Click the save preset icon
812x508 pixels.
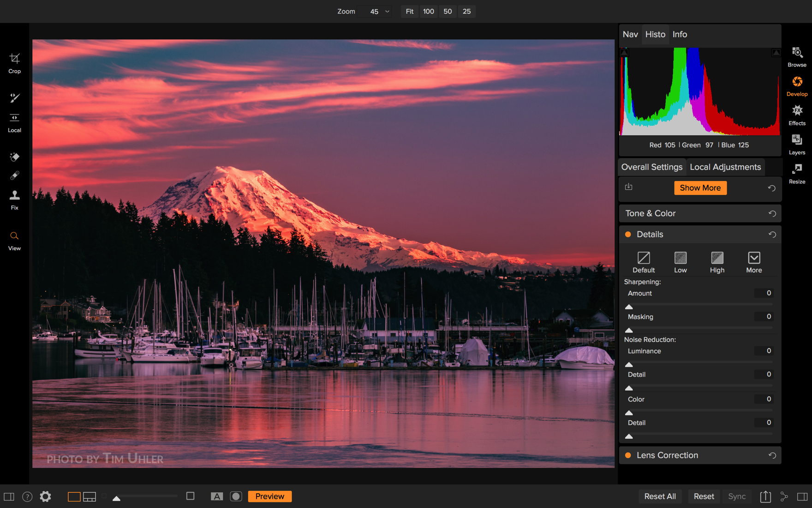click(628, 187)
